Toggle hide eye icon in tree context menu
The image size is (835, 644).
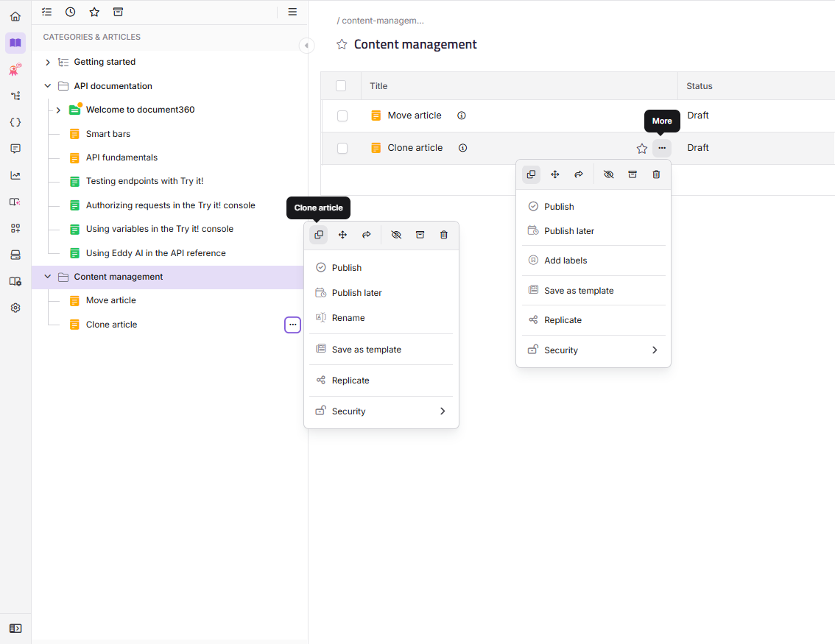(x=395, y=235)
